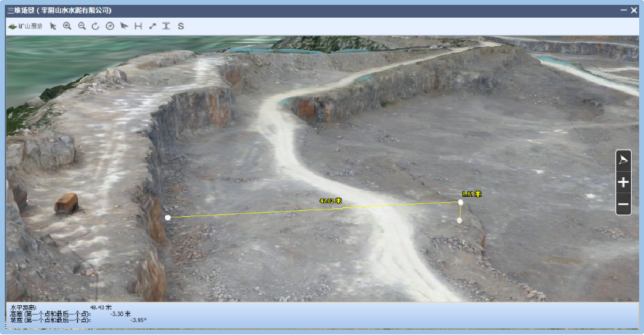Click the S-shaped area measure icon
This screenshot has height=335, width=644.
(x=181, y=26)
